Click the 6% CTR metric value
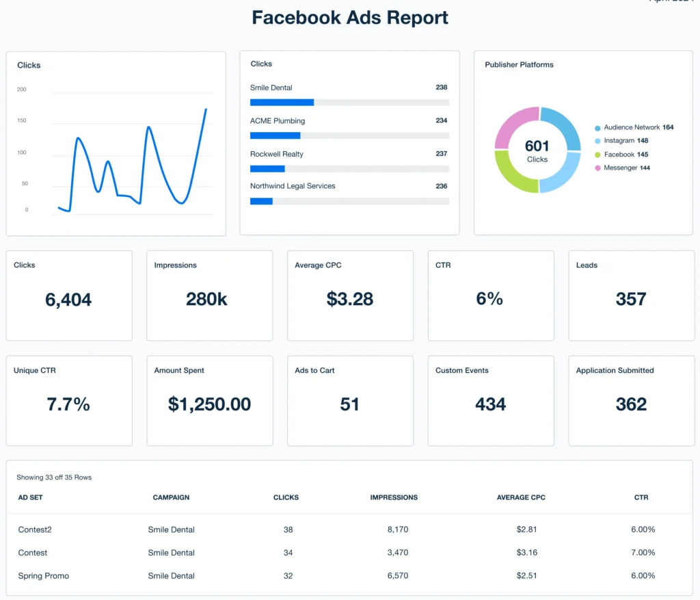Image resolution: width=700 pixels, height=600 pixels. point(489,298)
